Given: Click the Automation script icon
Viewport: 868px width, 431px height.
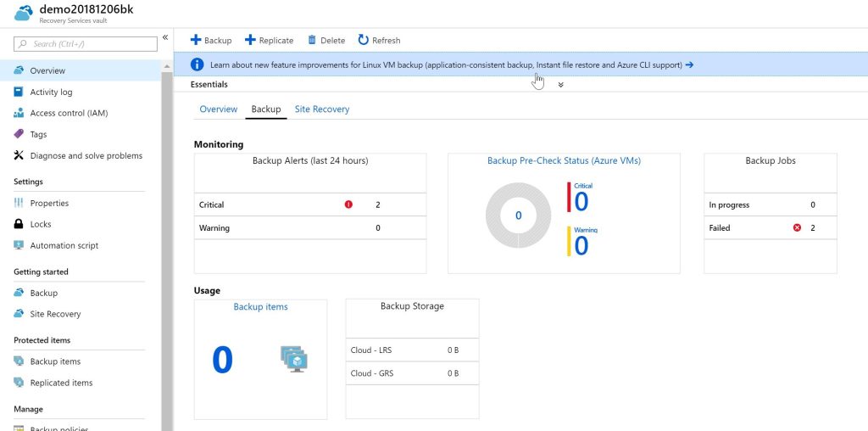Looking at the screenshot, I should point(19,245).
